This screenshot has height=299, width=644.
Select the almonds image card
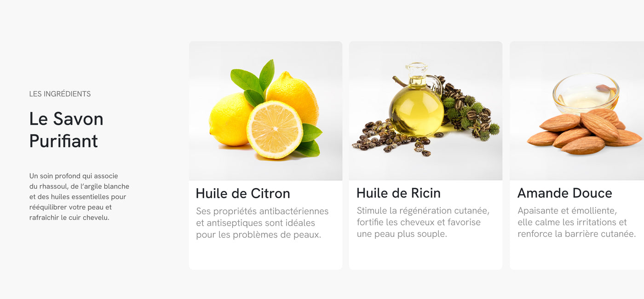click(577, 111)
